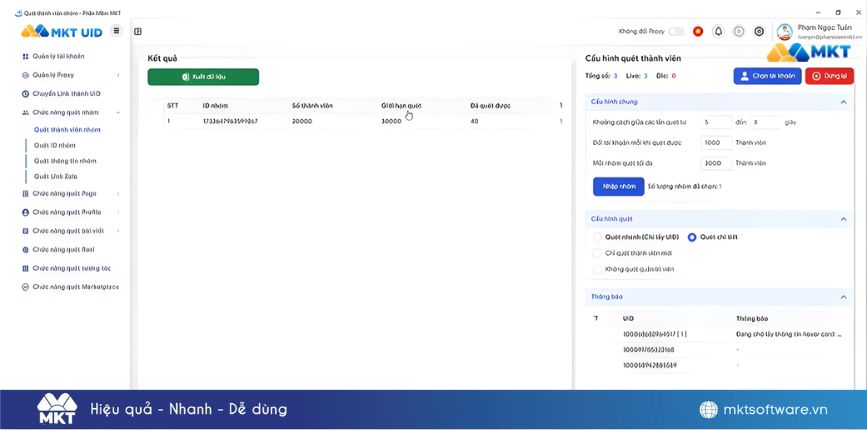Viewport: 867px width, 430px height.
Task: Go to Quét Link Zalo menu item
Action: 58,176
